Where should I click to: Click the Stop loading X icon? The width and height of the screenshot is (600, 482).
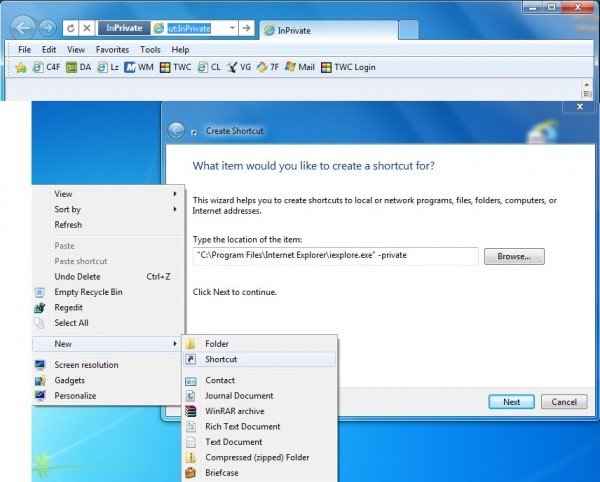click(87, 28)
